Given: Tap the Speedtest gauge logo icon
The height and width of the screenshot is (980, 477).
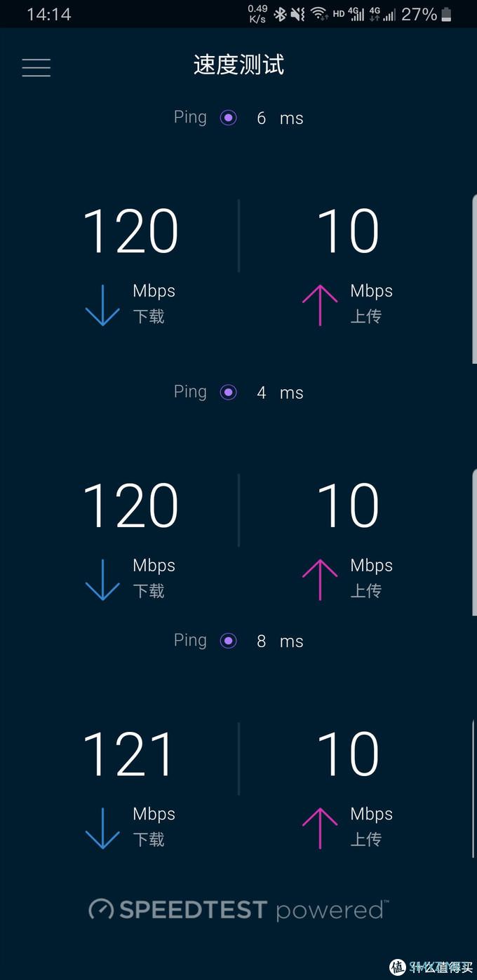Looking at the screenshot, I should 101,910.
